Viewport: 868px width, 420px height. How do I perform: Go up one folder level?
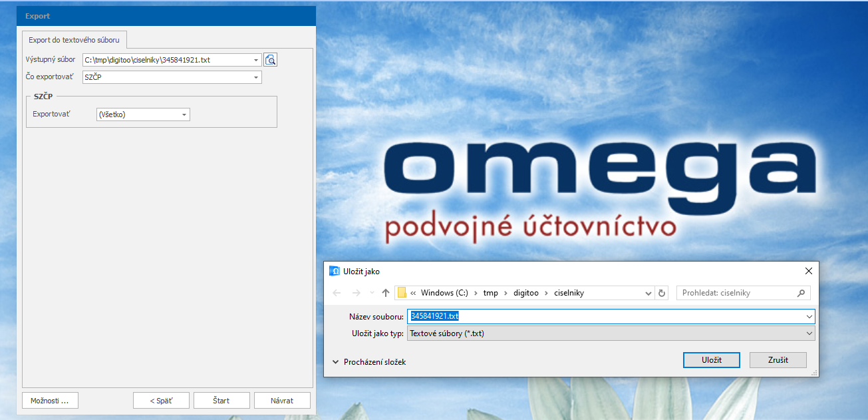pos(386,293)
